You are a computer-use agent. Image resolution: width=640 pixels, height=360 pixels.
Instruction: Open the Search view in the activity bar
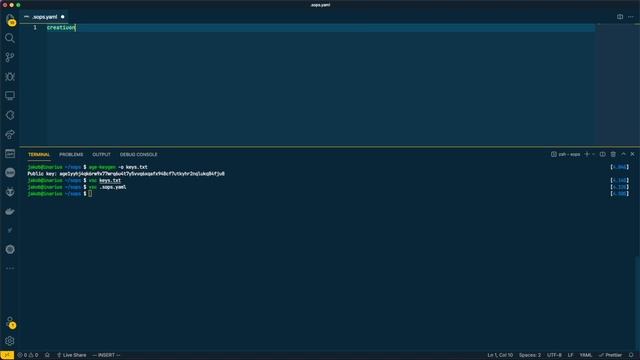(10, 38)
